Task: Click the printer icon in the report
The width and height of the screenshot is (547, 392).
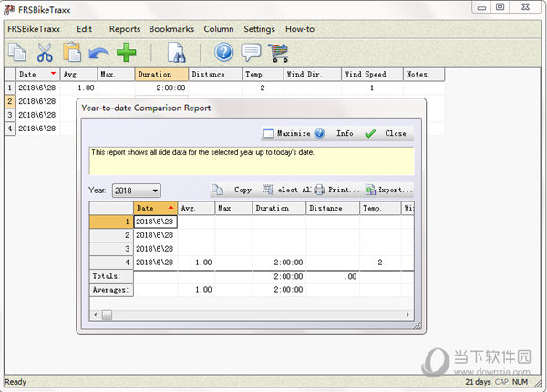Action: [319, 190]
